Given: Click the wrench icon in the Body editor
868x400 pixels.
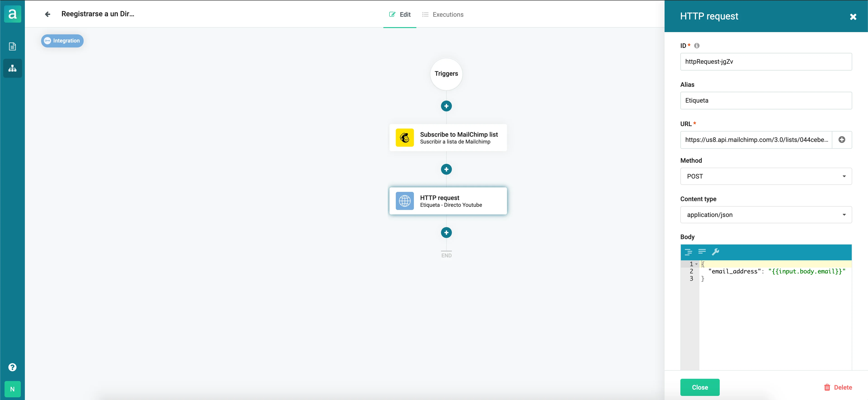Looking at the screenshot, I should [x=715, y=252].
